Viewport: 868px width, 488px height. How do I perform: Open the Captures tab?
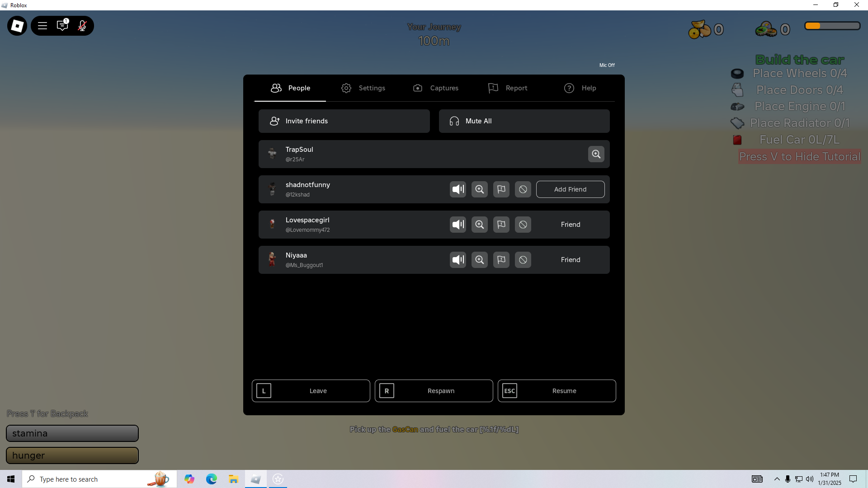tap(435, 88)
